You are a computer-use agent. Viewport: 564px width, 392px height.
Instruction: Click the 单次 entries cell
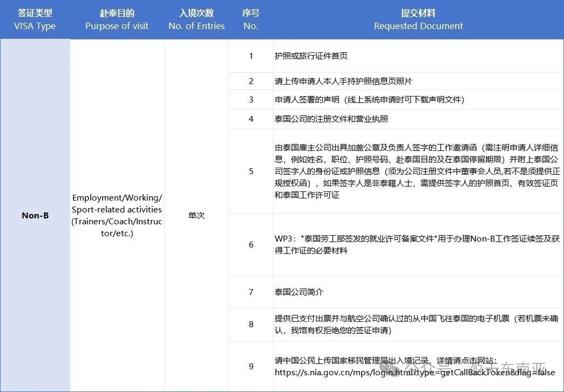coord(196,215)
